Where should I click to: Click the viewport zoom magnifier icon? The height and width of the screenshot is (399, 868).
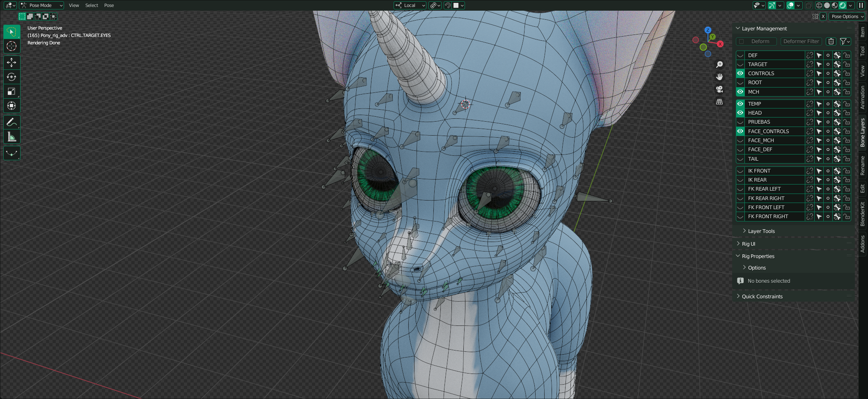(719, 65)
